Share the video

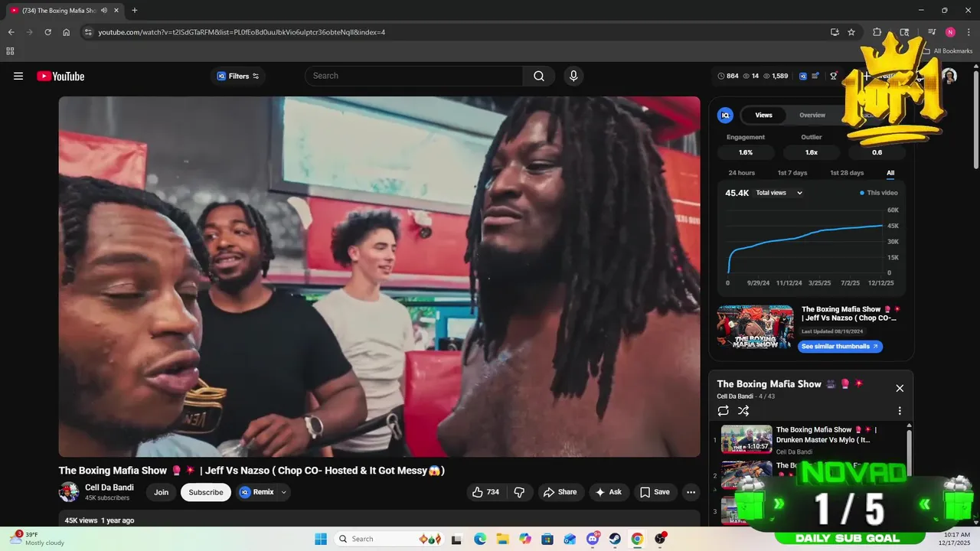pyautogui.click(x=560, y=492)
